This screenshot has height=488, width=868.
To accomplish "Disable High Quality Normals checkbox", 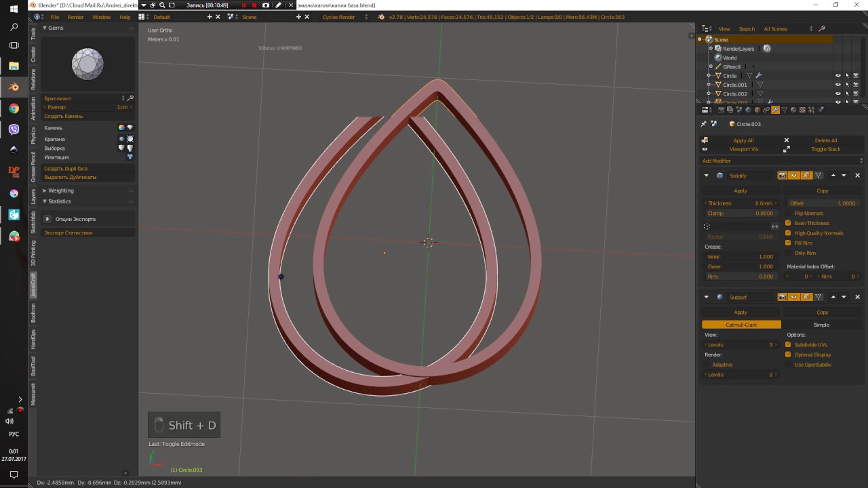I will pyautogui.click(x=789, y=233).
